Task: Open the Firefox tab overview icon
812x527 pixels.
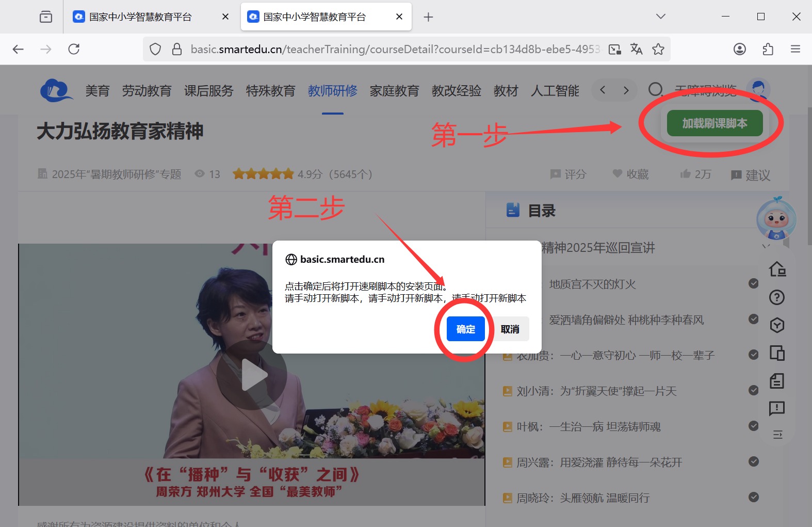Action: (x=46, y=17)
